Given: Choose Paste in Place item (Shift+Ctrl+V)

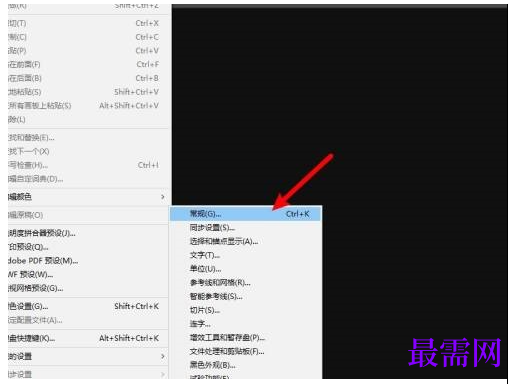Looking at the screenshot, I should point(88,92).
